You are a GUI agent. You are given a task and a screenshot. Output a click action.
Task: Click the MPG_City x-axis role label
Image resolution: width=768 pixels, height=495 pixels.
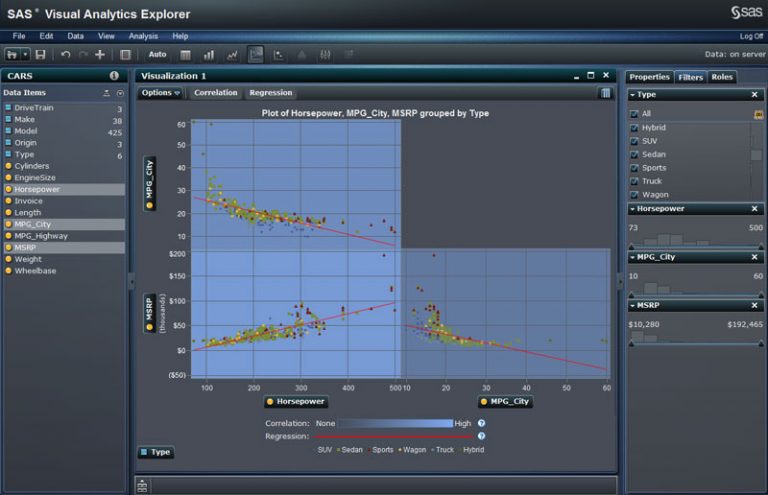(505, 401)
